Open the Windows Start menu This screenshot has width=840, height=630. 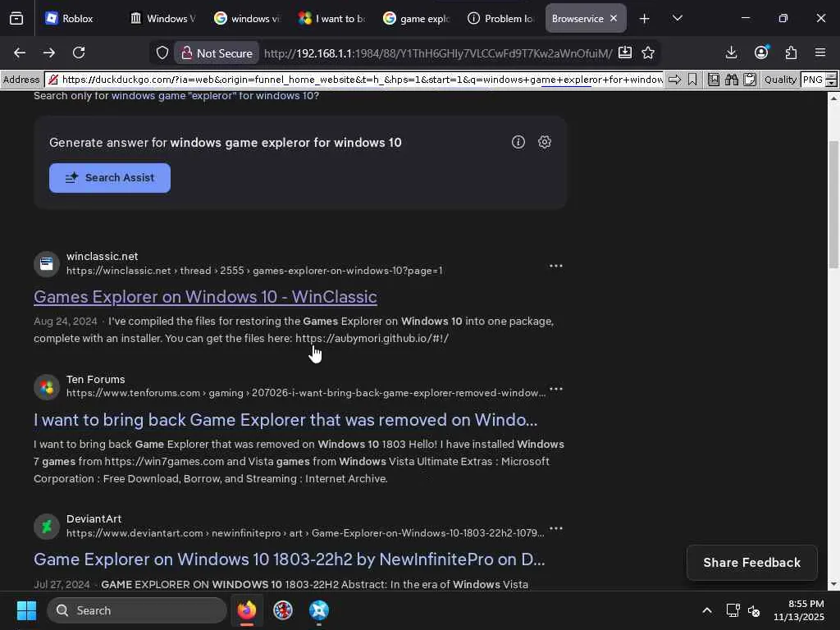[26, 610]
